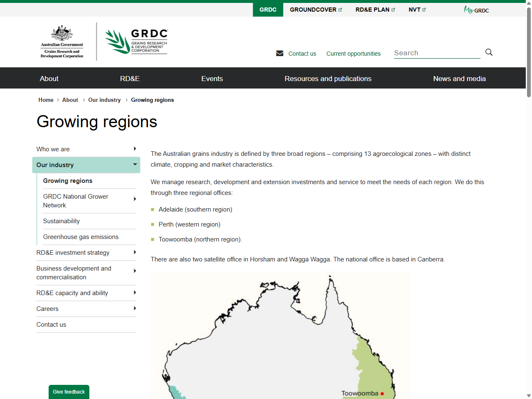
Task: Click the Australian Government crest logo
Action: [x=62, y=42]
